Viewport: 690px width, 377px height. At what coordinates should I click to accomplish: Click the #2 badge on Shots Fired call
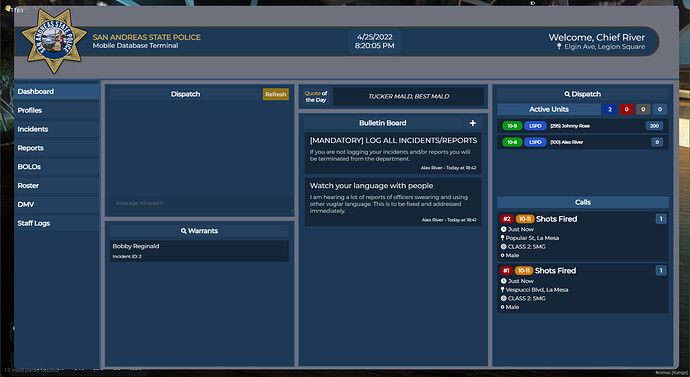click(506, 219)
